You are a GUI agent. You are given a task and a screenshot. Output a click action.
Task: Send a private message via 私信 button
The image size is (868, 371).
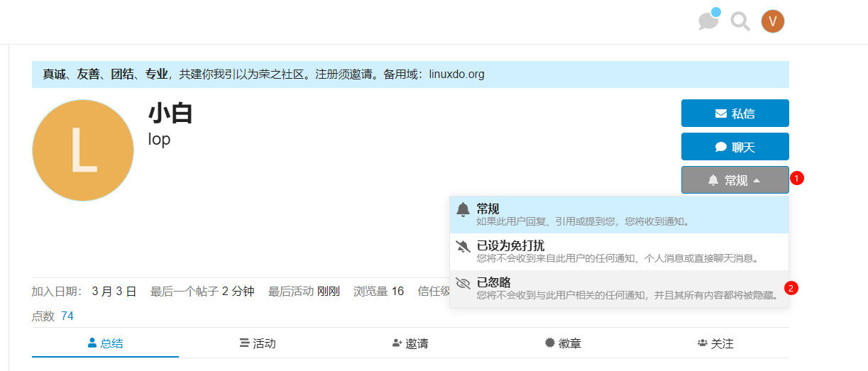click(x=735, y=113)
